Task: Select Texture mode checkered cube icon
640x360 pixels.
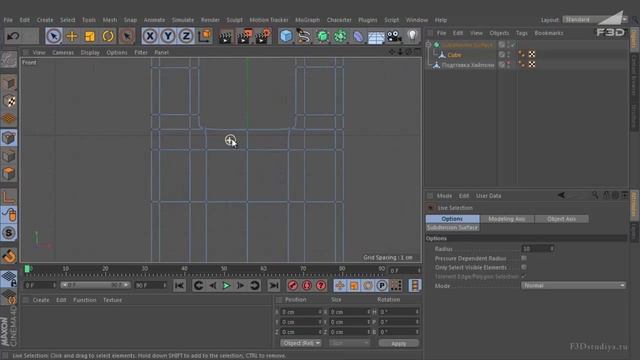Action: (x=9, y=101)
